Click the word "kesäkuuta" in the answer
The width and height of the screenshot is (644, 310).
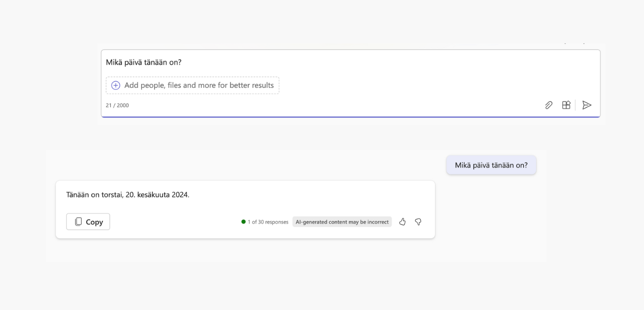click(x=153, y=195)
